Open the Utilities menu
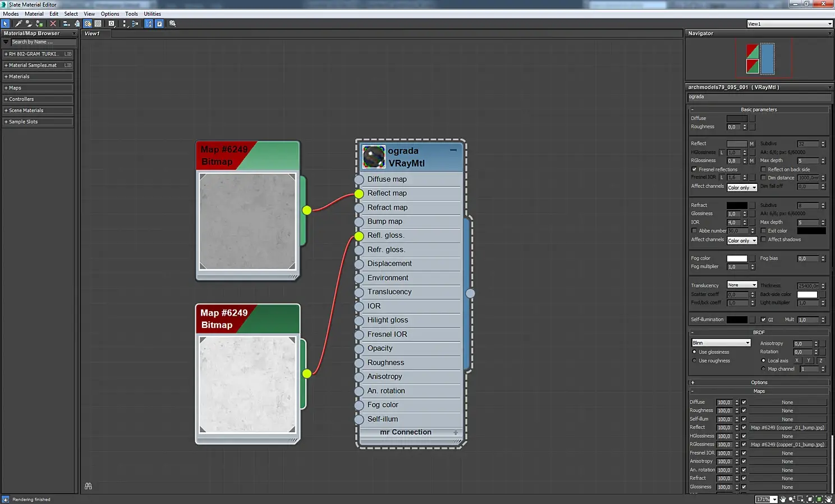 pos(152,14)
